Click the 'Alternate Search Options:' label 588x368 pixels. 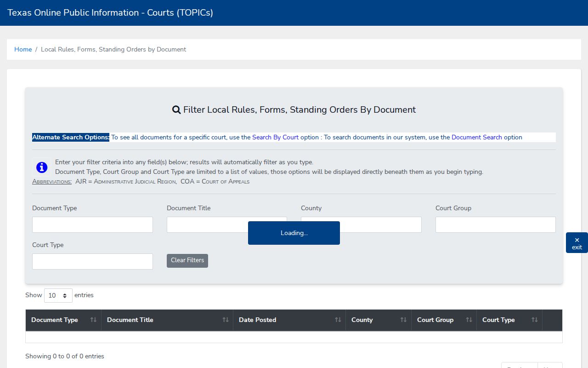pos(71,137)
